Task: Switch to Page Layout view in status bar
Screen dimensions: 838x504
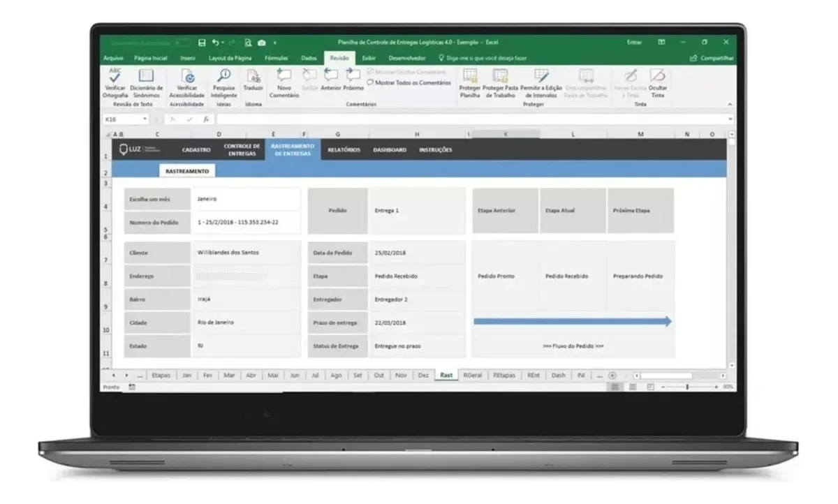Action: (631, 387)
